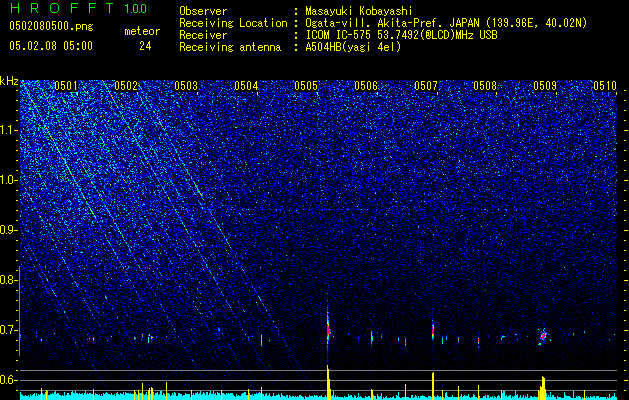Click the 0.8 kHz axis label
This screenshot has height=400, width=629.
[x=9, y=280]
